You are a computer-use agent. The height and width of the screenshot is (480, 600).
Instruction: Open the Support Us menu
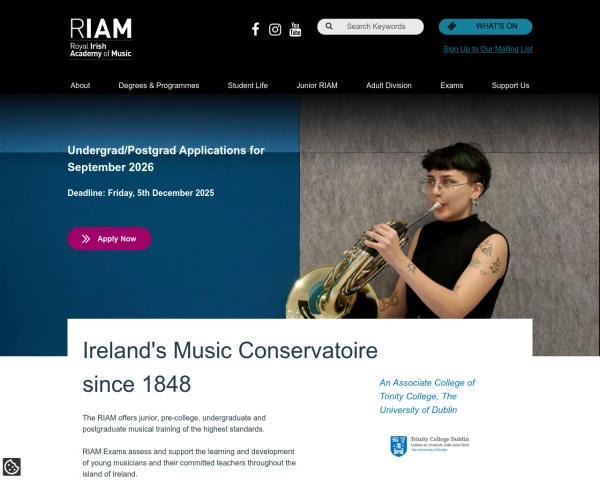510,85
